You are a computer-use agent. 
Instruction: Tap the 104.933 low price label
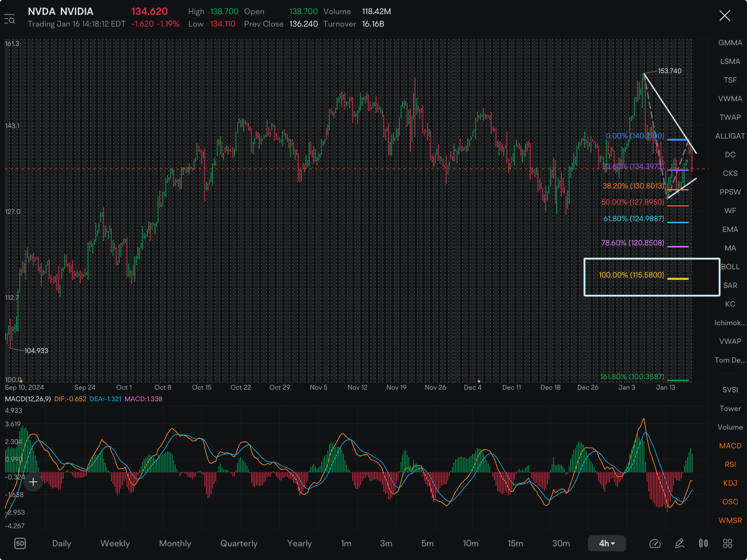pos(36,351)
